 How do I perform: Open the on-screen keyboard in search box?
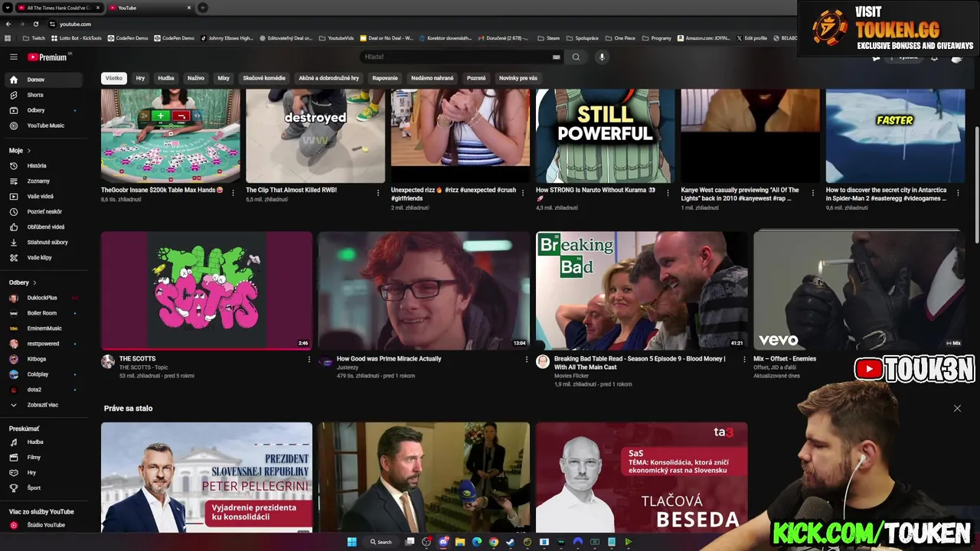557,57
